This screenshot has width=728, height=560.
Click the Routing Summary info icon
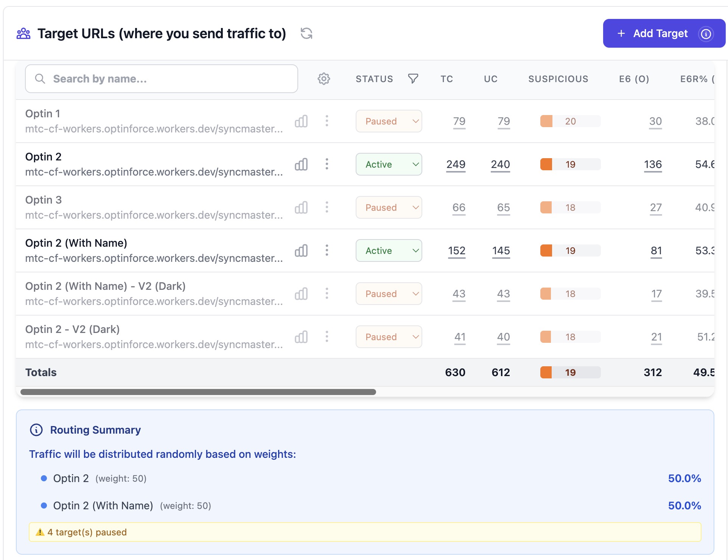click(x=36, y=430)
